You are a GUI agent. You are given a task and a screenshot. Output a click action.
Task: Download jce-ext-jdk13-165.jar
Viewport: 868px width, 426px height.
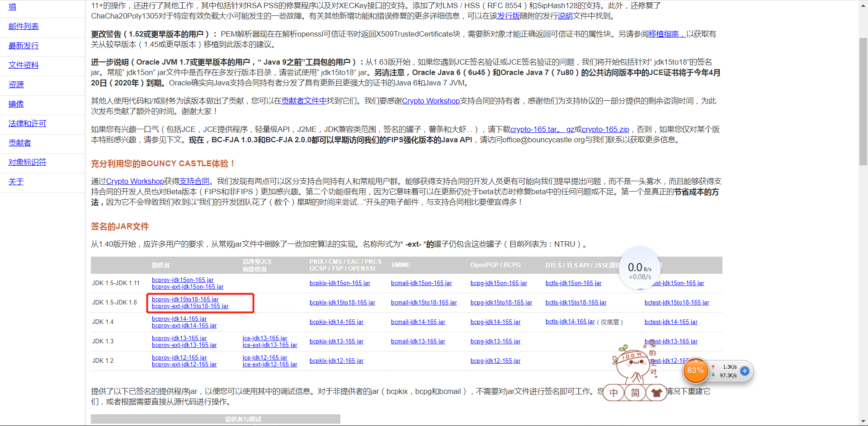(270, 345)
